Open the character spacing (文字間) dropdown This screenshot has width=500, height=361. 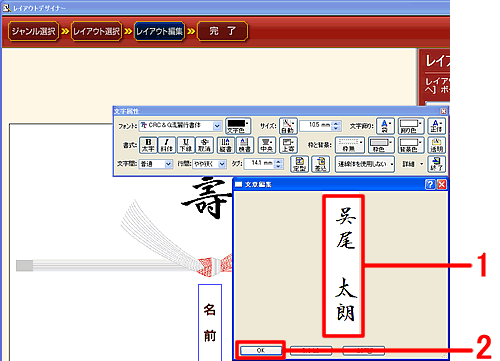click(x=168, y=164)
